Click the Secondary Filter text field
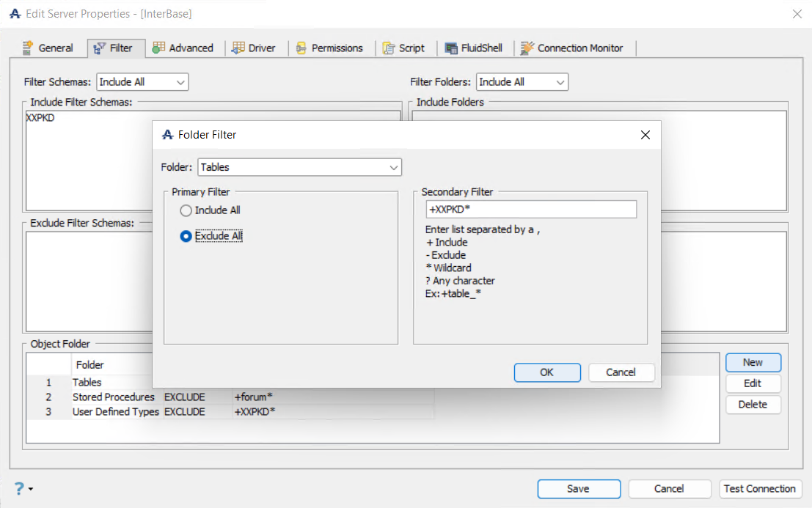 (x=531, y=210)
